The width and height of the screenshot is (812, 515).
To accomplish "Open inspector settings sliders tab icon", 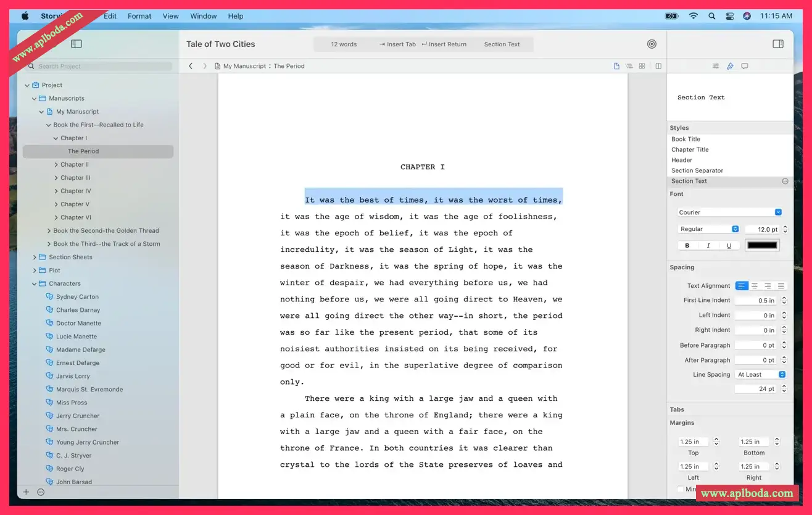I will point(715,66).
